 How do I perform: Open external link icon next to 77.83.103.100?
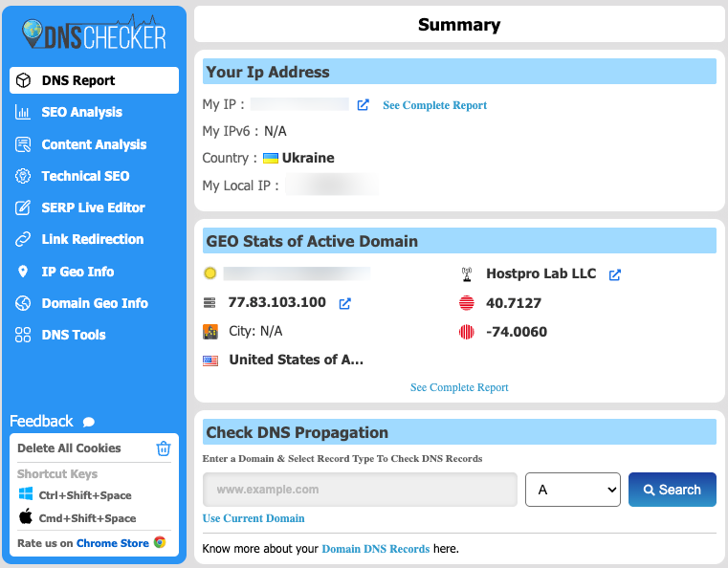tap(345, 303)
